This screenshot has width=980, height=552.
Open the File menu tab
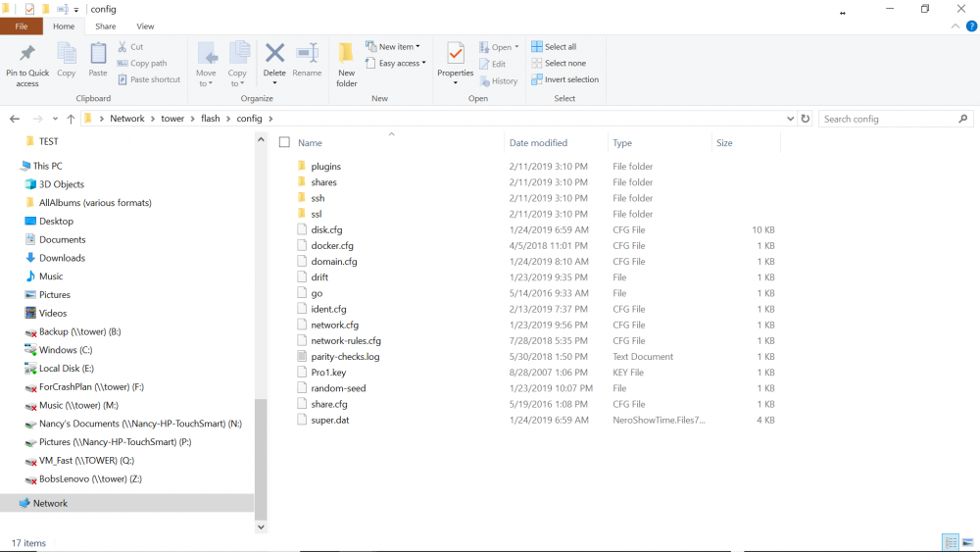coord(22,26)
